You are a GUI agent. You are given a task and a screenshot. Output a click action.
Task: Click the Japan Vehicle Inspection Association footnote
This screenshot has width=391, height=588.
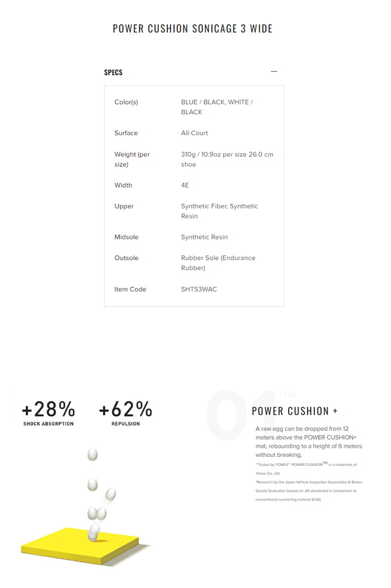coord(309,490)
